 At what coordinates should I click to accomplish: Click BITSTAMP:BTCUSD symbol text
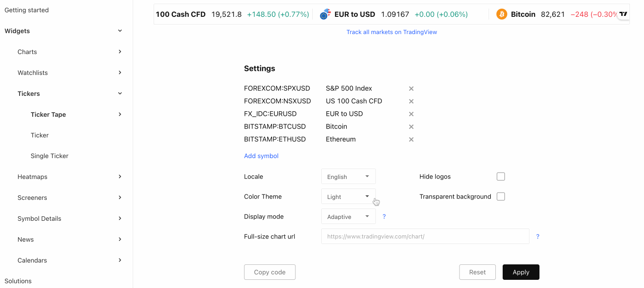point(275,127)
